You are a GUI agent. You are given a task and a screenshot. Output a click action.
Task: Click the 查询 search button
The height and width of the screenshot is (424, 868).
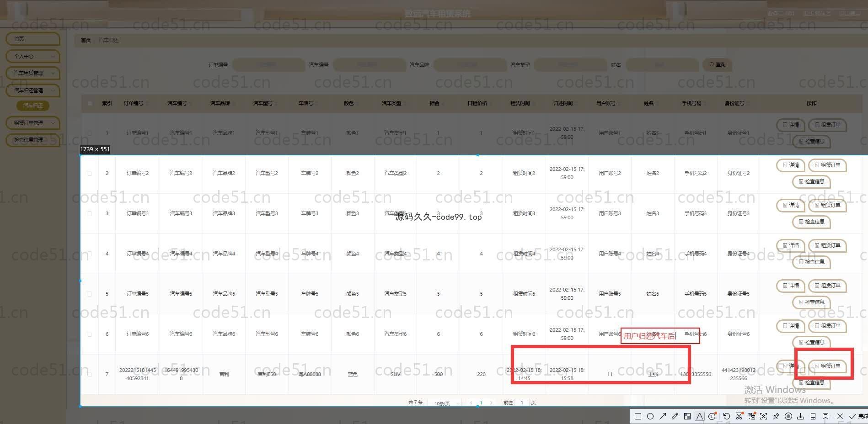717,65
